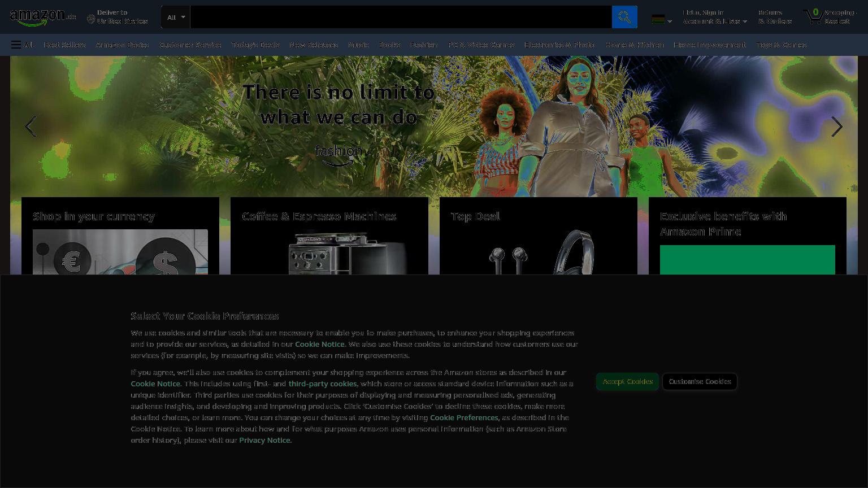This screenshot has width=868, height=488.
Task: Show previous hero banner slide
Action: (x=31, y=127)
